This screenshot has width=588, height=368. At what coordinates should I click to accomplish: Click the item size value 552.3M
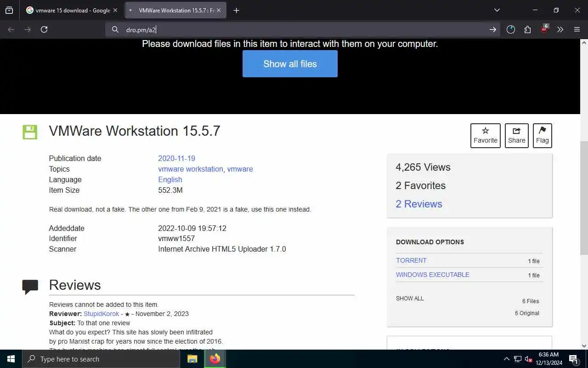(170, 190)
